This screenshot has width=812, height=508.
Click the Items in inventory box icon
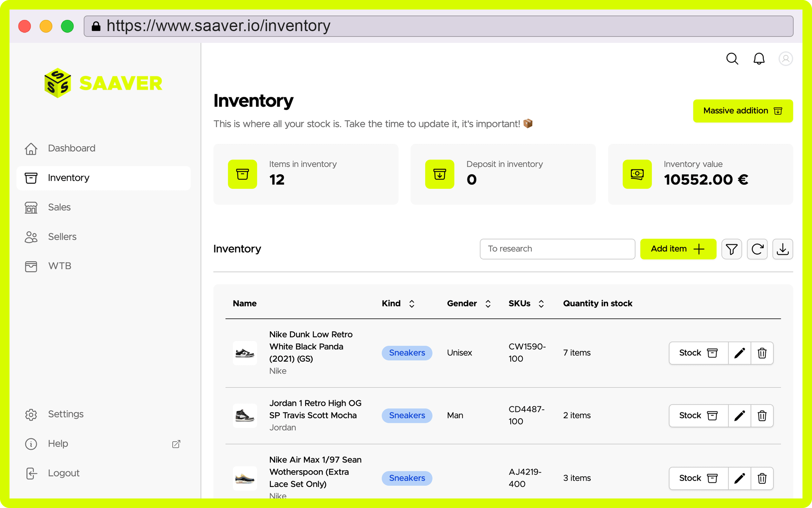(x=242, y=174)
